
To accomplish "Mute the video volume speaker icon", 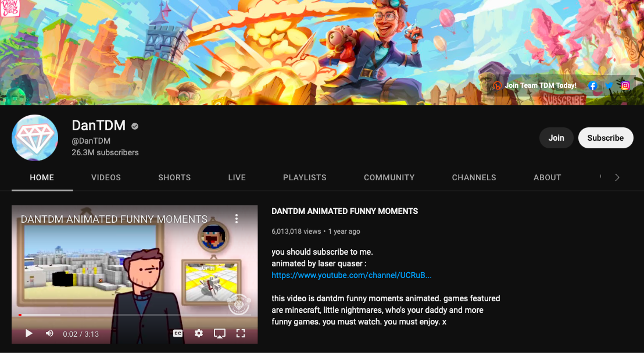I will (49, 333).
